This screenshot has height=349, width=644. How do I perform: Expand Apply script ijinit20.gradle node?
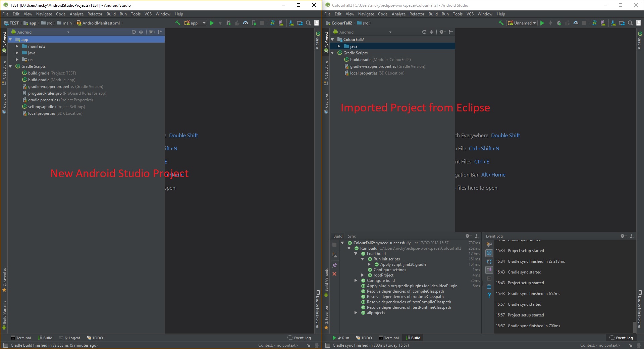click(369, 264)
